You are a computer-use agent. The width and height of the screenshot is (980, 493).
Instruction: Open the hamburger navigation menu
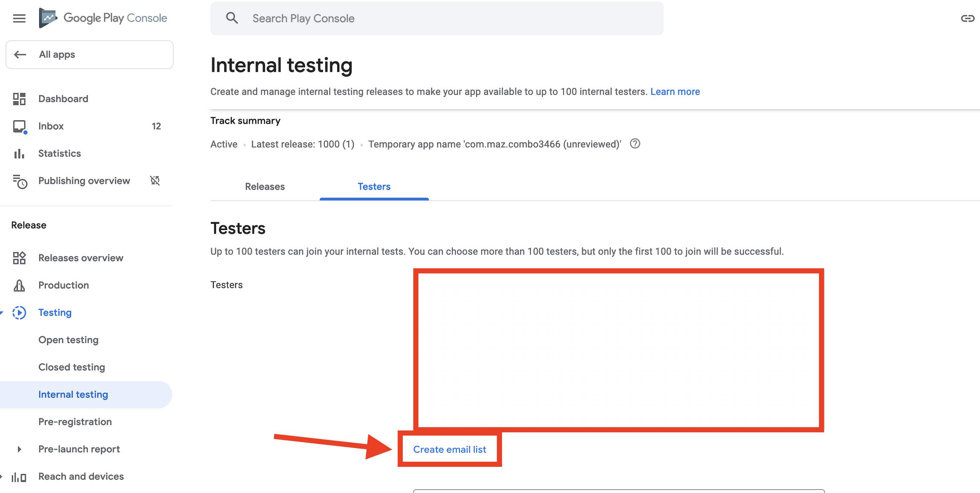(x=19, y=18)
